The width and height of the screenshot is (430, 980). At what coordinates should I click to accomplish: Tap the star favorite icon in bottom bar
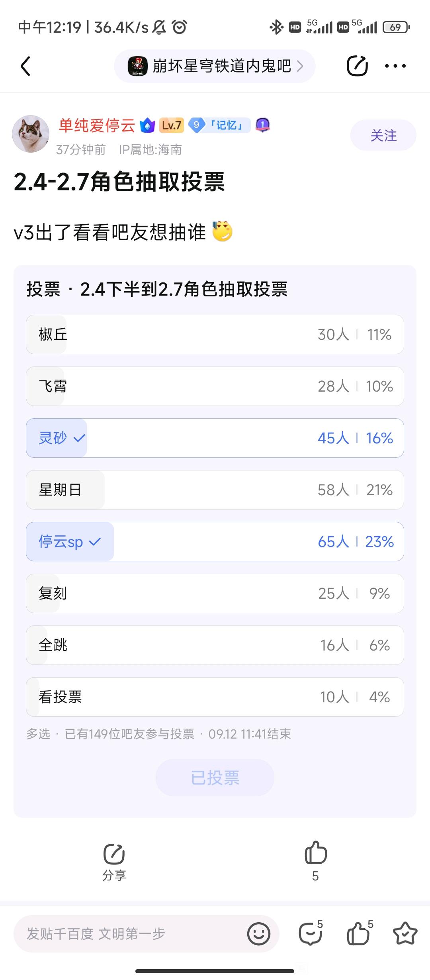click(405, 933)
